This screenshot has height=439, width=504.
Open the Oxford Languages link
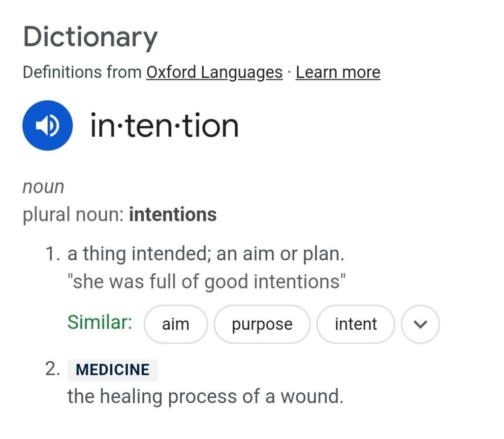click(214, 72)
